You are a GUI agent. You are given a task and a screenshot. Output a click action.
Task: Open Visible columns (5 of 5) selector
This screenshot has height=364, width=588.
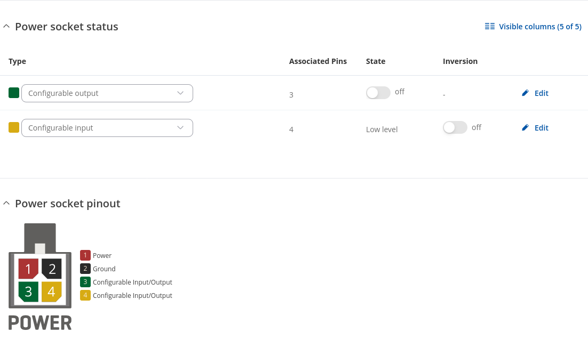[x=539, y=27]
